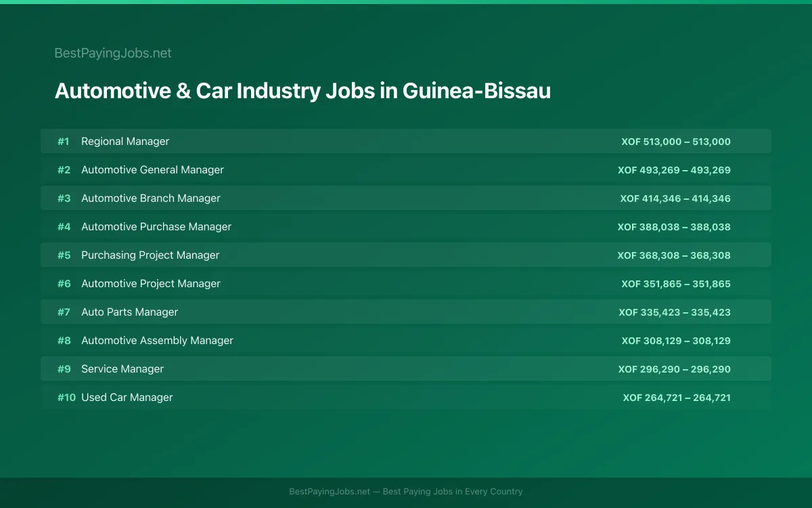Click the #7 rank number

click(64, 312)
